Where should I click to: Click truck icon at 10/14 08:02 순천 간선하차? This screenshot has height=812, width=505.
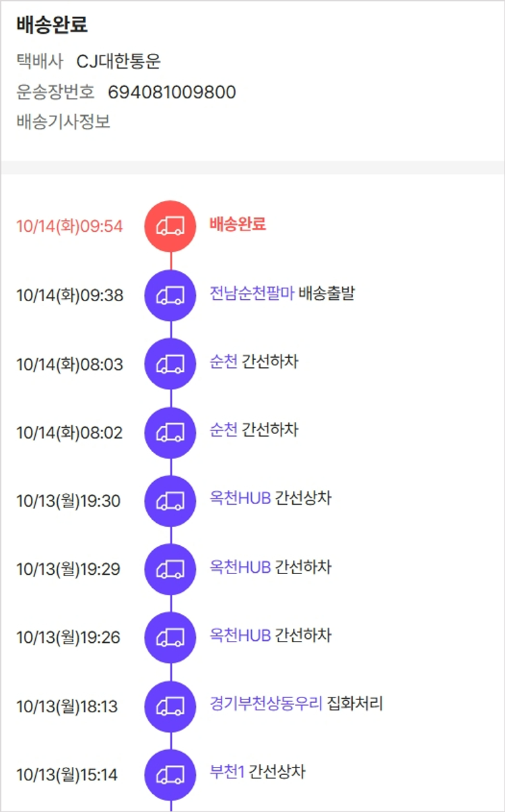point(170,433)
